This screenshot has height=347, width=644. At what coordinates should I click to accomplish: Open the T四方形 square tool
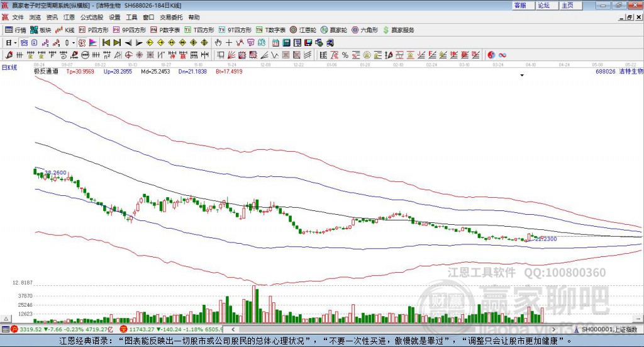[199, 30]
